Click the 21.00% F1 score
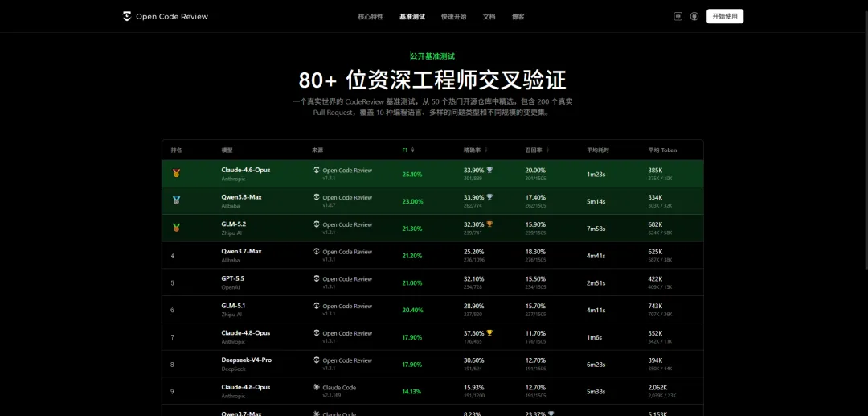This screenshot has height=416, width=868. pos(412,283)
